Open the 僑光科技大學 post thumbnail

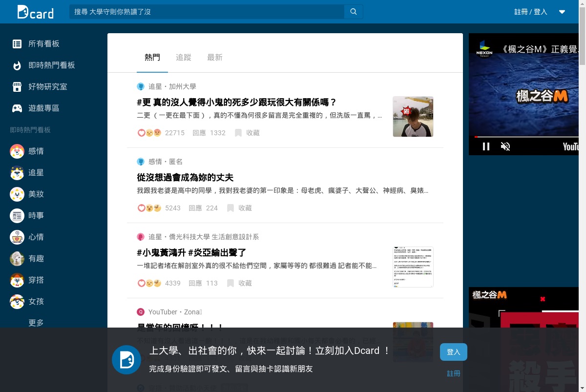(413, 267)
